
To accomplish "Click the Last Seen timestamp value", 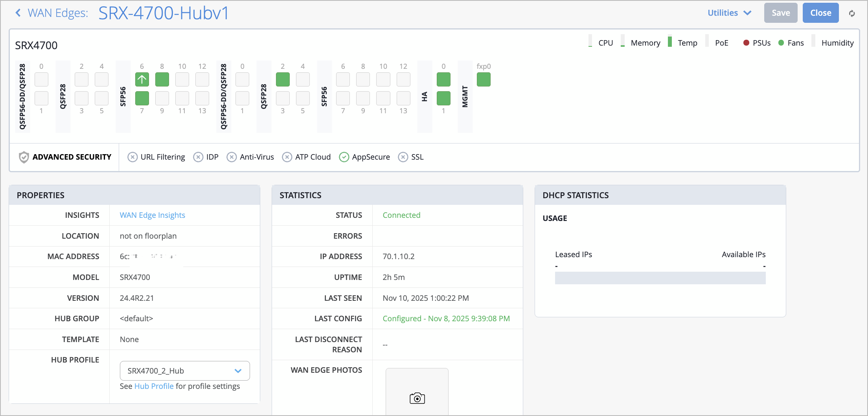I will tap(426, 298).
